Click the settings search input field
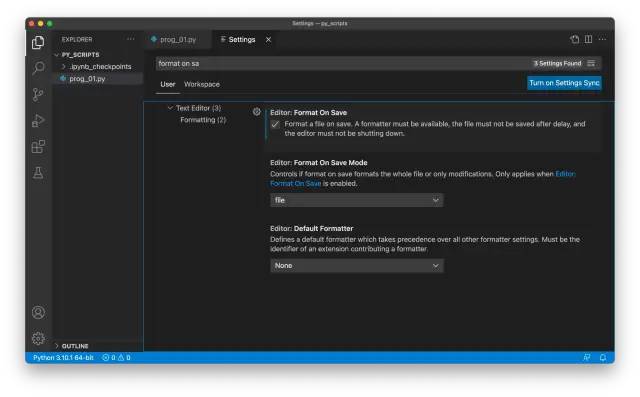 point(343,63)
